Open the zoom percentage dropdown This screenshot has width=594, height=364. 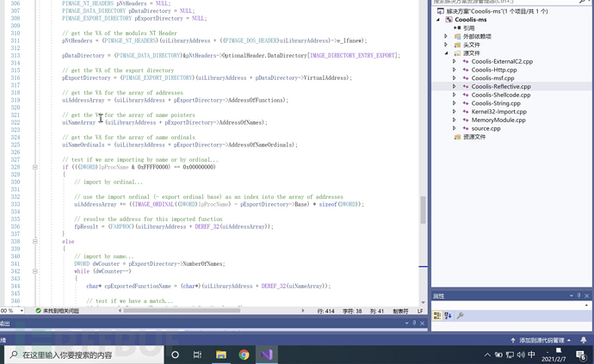point(21,311)
